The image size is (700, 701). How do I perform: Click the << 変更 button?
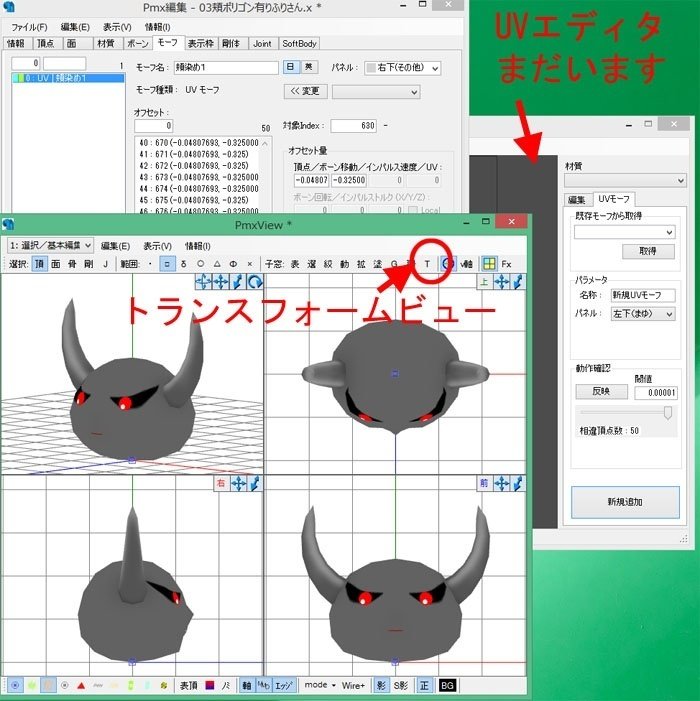pyautogui.click(x=306, y=92)
